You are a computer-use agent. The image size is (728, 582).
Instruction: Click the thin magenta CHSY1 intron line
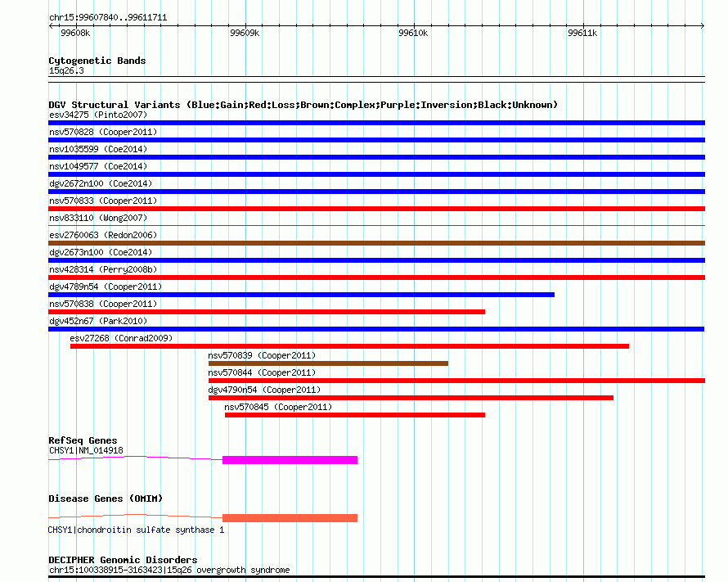coord(135,458)
